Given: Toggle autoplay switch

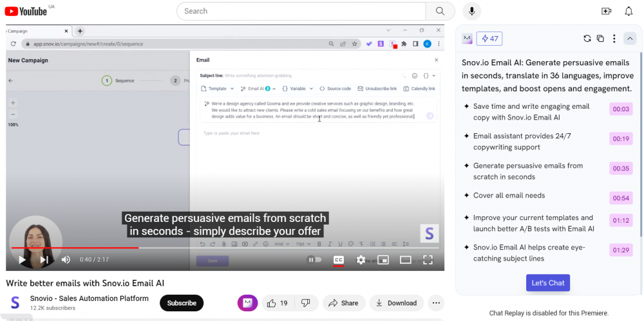Looking at the screenshot, I should [315, 259].
